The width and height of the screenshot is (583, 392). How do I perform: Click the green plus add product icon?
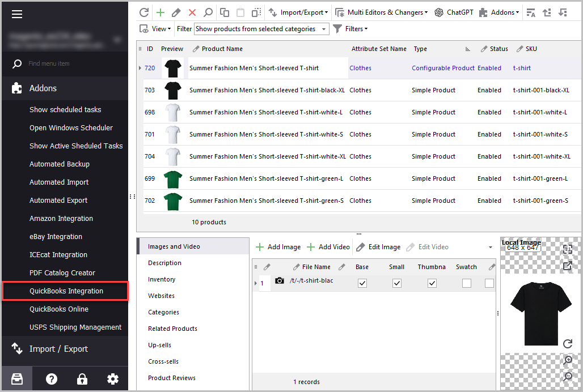point(160,12)
